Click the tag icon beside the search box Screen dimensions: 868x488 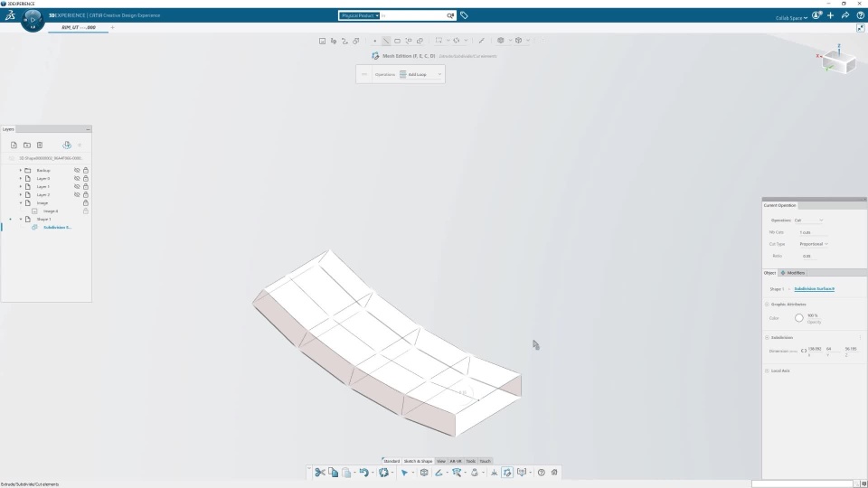click(x=464, y=15)
